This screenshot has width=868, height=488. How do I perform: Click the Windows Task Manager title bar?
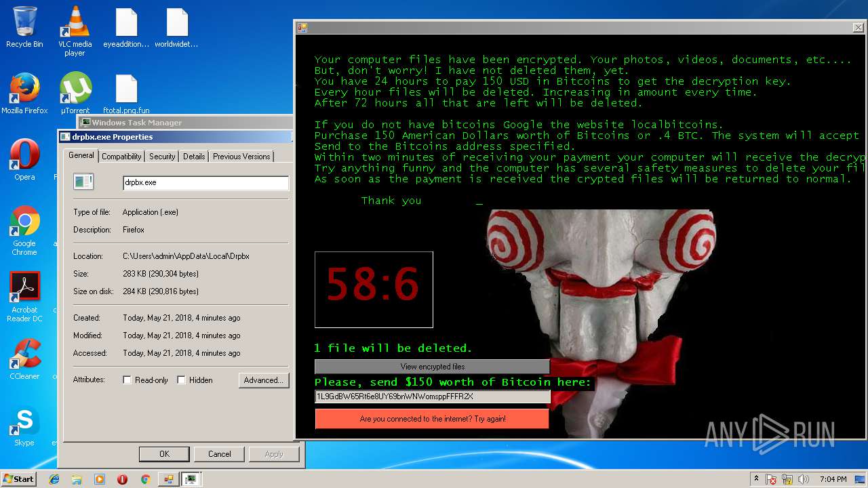[x=184, y=123]
